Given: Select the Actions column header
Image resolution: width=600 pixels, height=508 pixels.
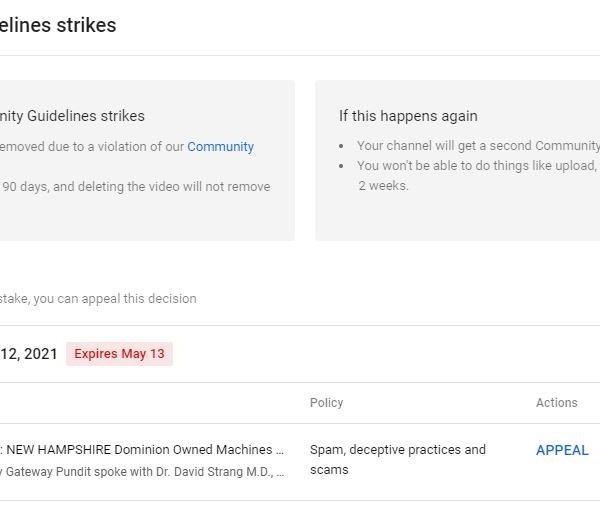Looking at the screenshot, I should (556, 403).
